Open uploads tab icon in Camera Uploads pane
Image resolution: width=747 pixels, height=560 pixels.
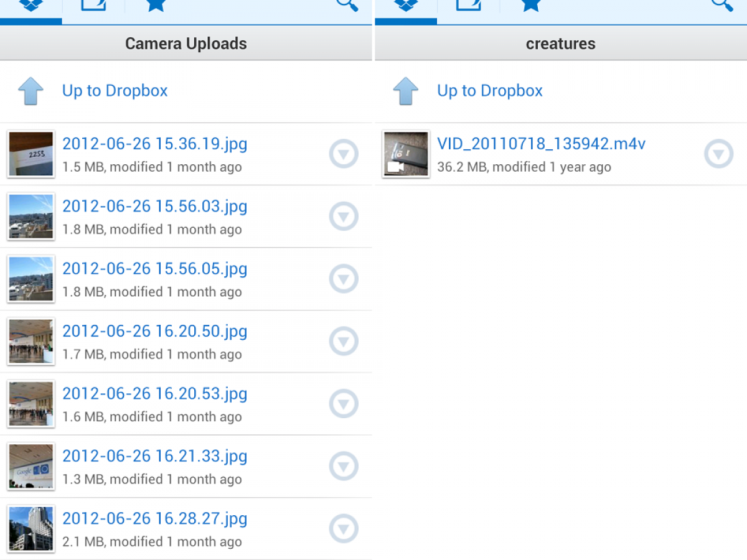point(93,6)
